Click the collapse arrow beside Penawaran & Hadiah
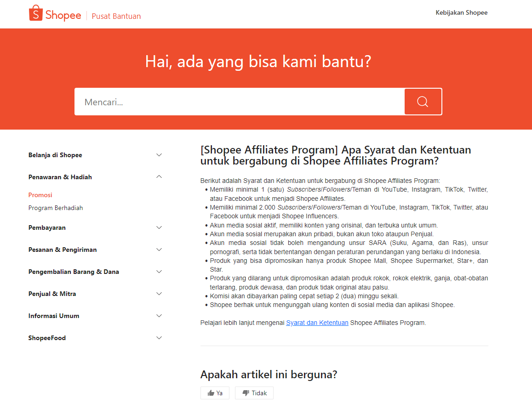Viewport: 532px width, 415px height. [159, 176]
